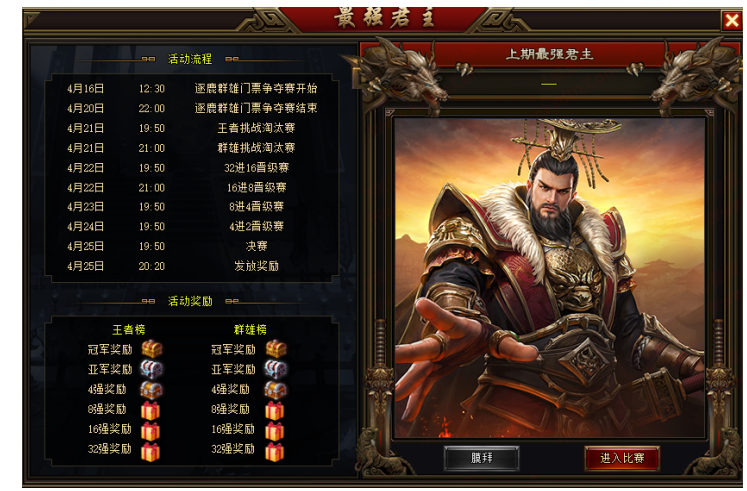The image size is (747, 491).
Task: Select the 王者榜 column heading
Action: (129, 330)
